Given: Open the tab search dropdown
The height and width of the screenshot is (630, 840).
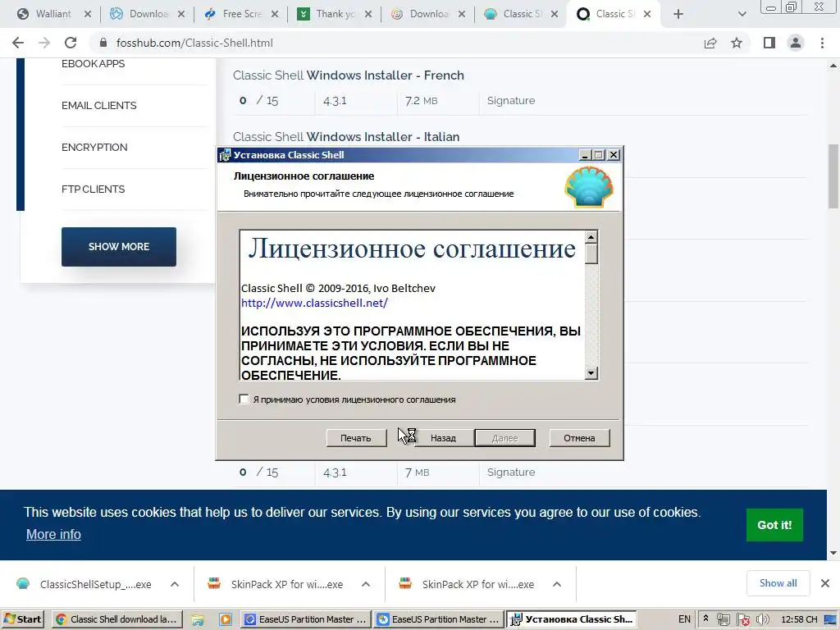Looking at the screenshot, I should 742,14.
